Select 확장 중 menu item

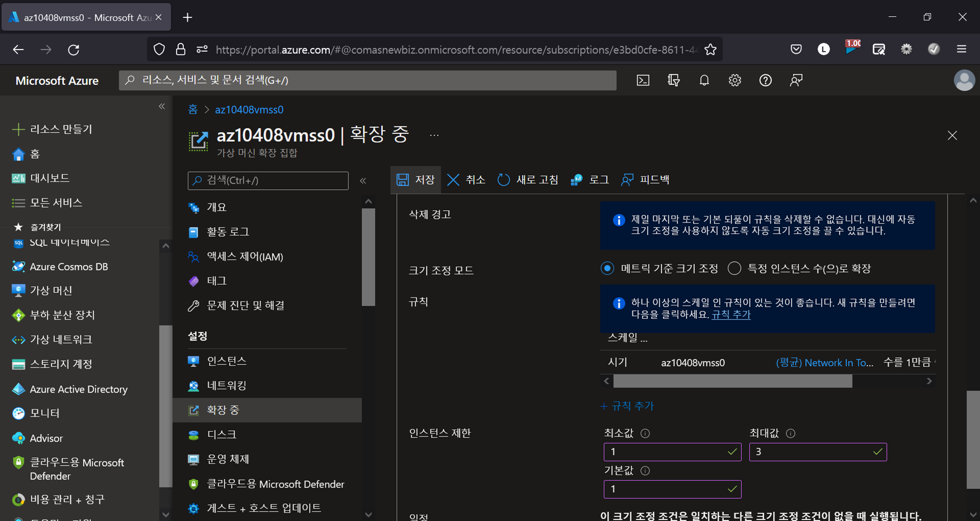267,410
